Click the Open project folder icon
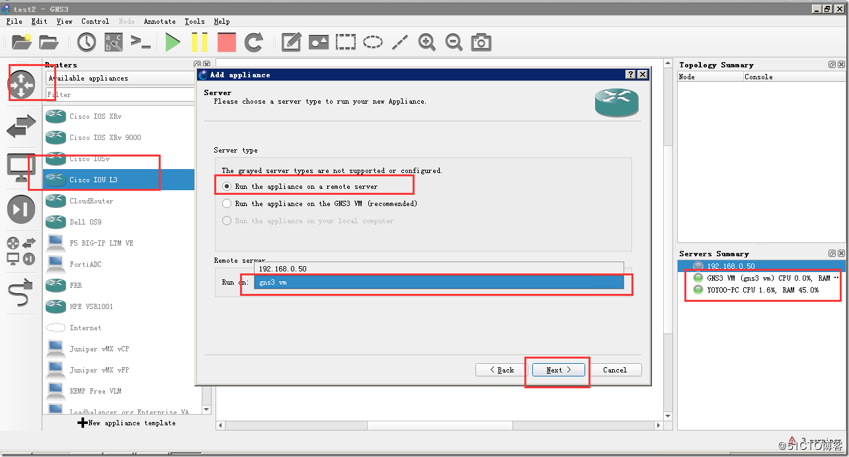 48,42
